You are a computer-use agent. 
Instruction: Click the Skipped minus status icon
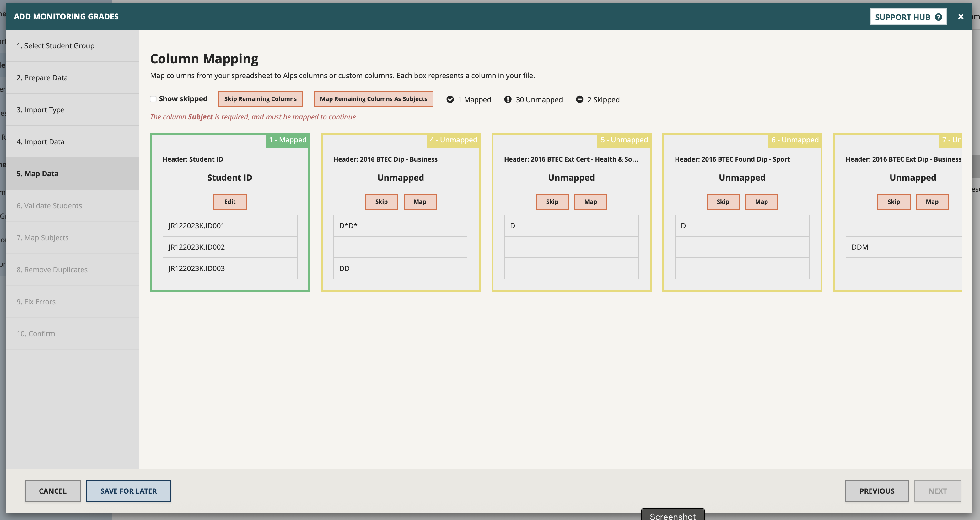(579, 99)
